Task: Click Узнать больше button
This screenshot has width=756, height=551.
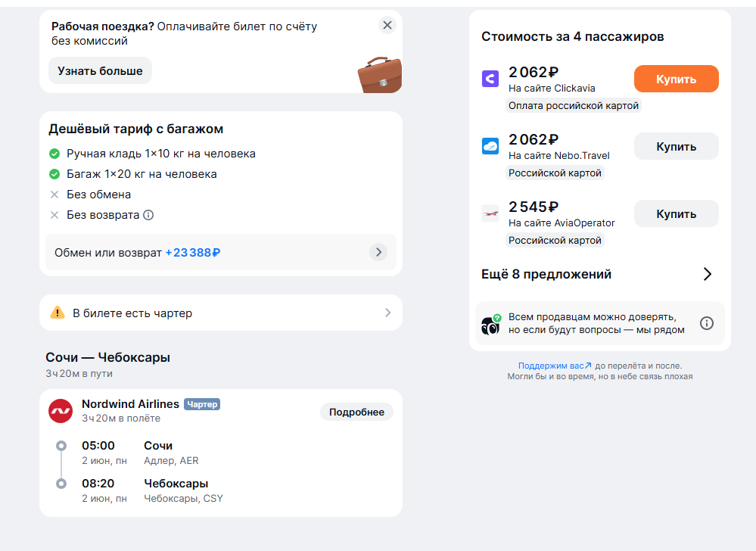Action: pos(101,71)
